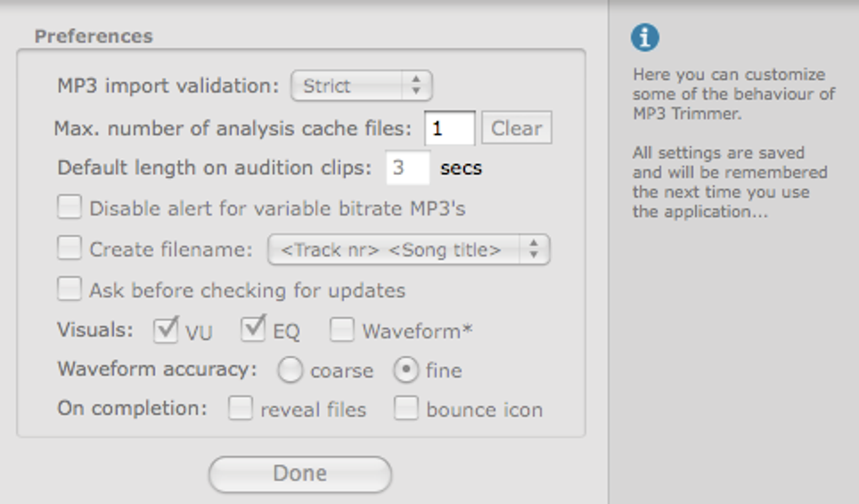Click the Track nr dropdown arrows
The width and height of the screenshot is (859, 504).
pos(534,250)
